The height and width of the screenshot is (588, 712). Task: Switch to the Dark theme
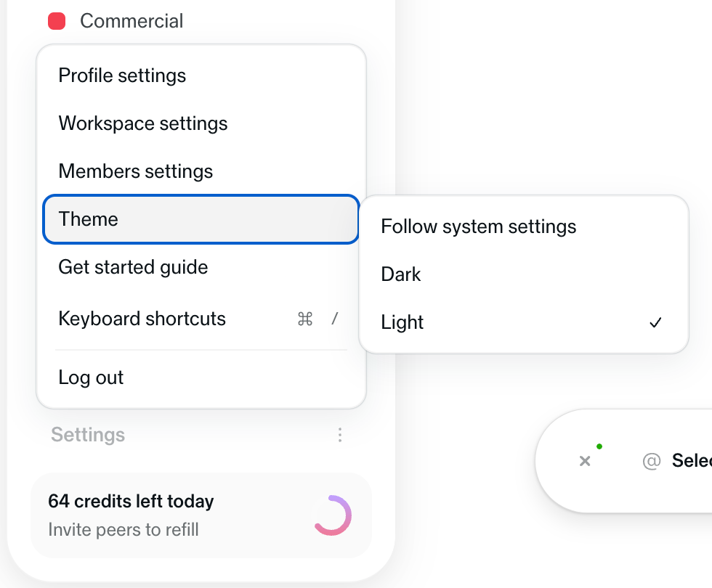(401, 274)
